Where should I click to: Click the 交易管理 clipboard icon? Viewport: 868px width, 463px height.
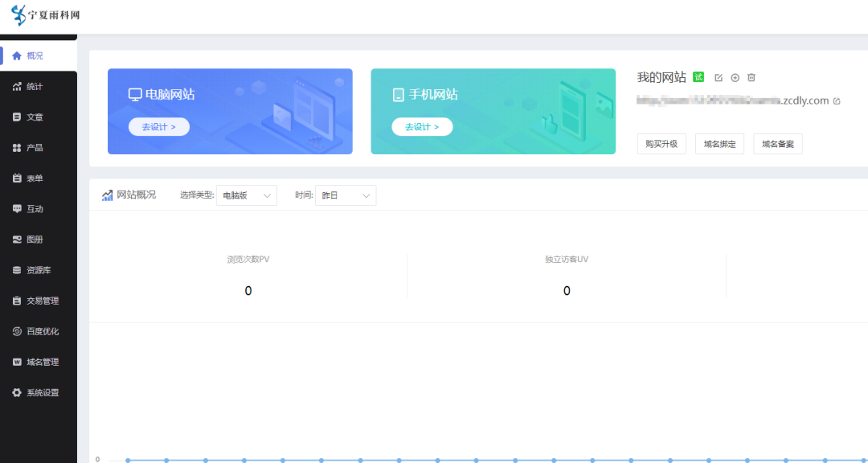17,301
